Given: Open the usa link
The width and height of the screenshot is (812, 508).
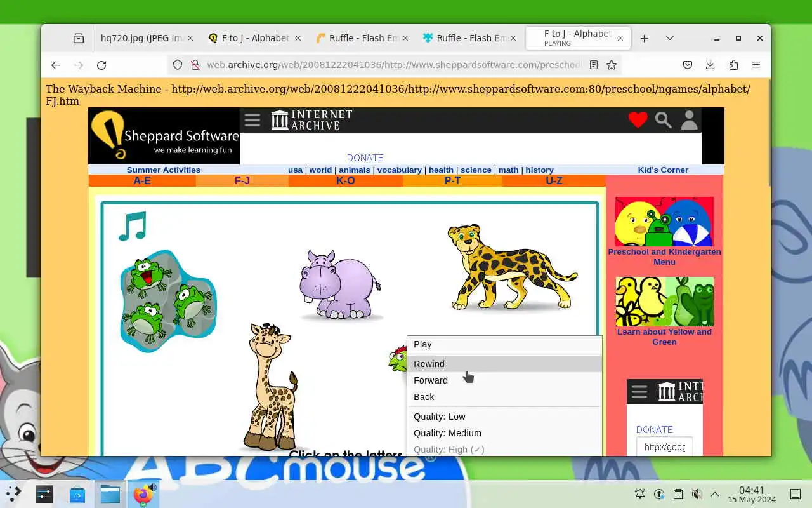Looking at the screenshot, I should [295, 170].
